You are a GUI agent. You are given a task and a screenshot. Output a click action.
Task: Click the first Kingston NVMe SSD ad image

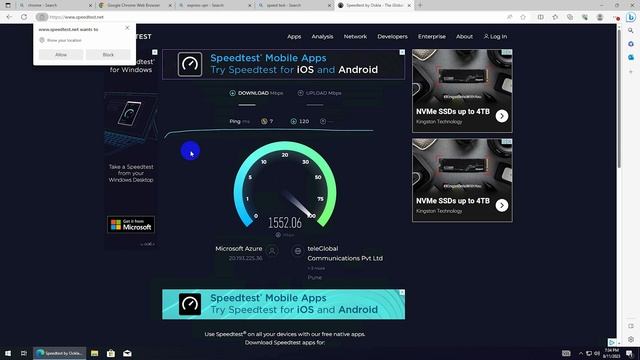462,78
